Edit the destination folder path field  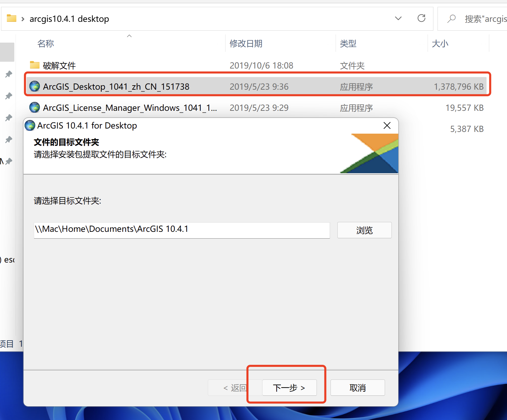point(182,230)
